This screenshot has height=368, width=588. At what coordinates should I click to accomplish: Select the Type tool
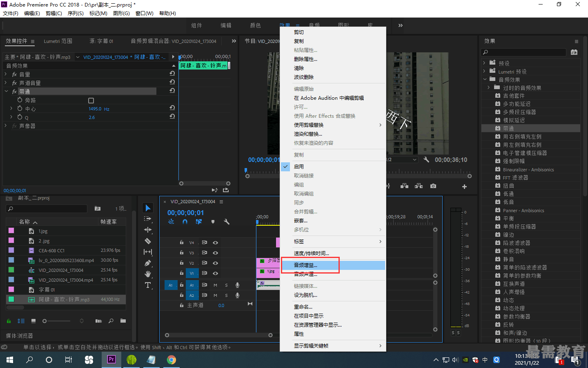pos(148,285)
